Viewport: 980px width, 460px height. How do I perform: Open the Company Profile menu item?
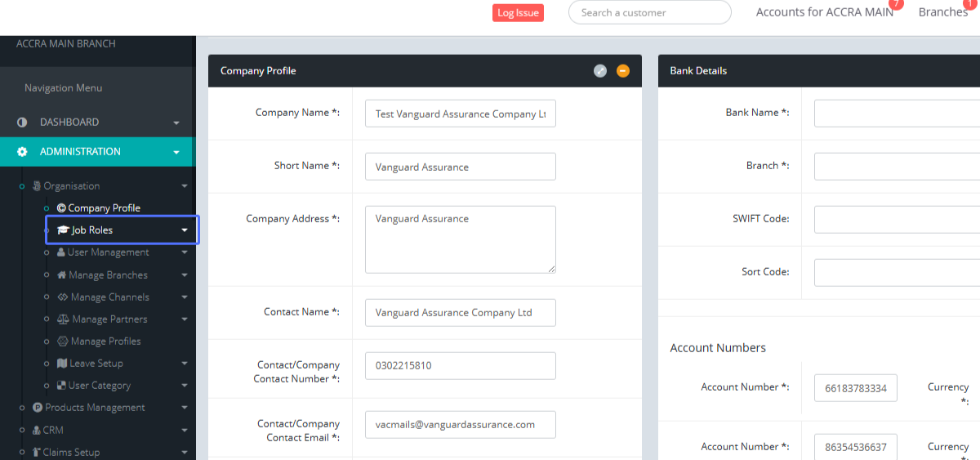(x=104, y=208)
